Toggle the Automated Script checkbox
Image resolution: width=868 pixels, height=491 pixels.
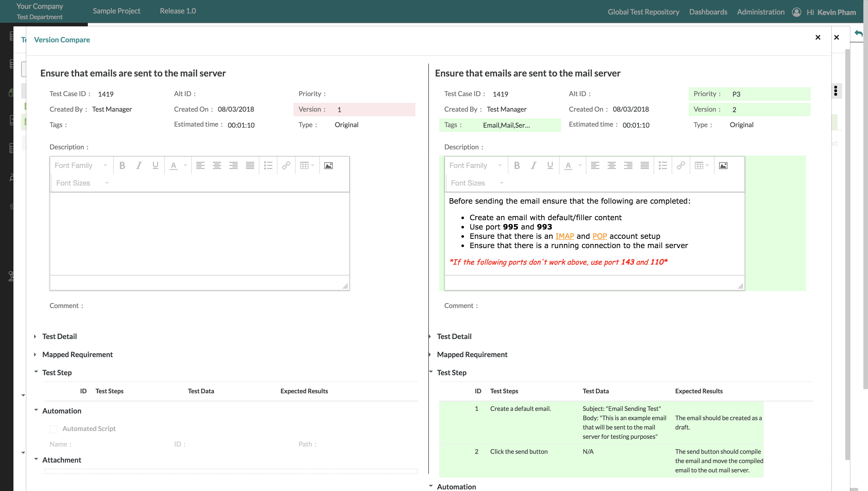point(53,429)
